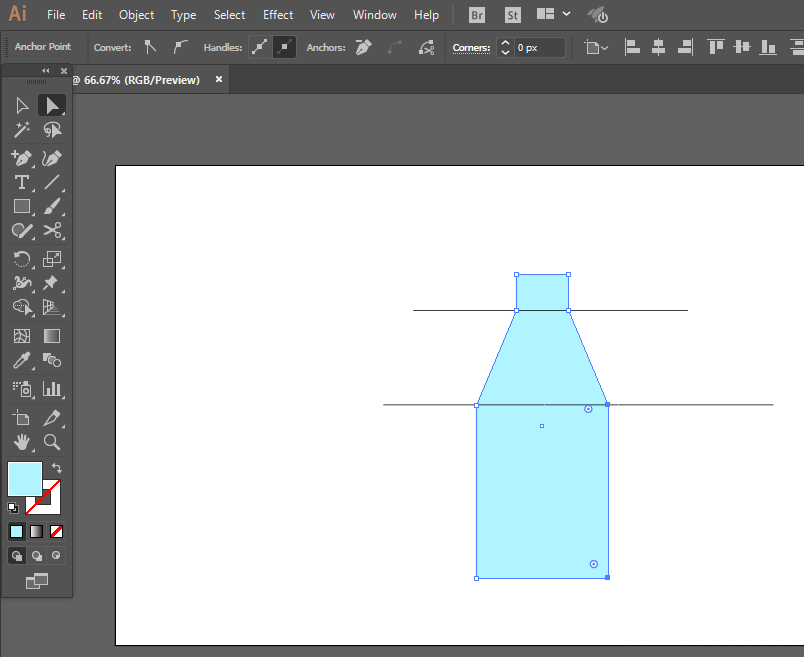Select the Hand tool
Image resolution: width=804 pixels, height=657 pixels.
(22, 442)
